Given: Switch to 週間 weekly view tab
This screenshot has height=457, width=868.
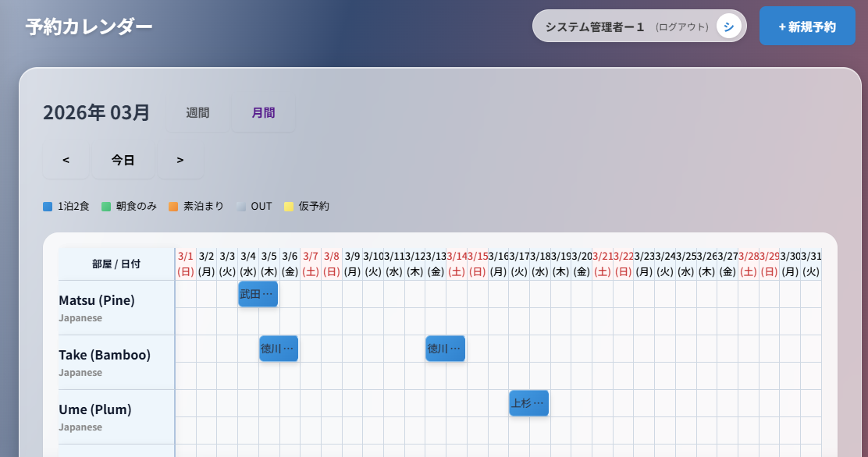Looking at the screenshot, I should coord(197,113).
